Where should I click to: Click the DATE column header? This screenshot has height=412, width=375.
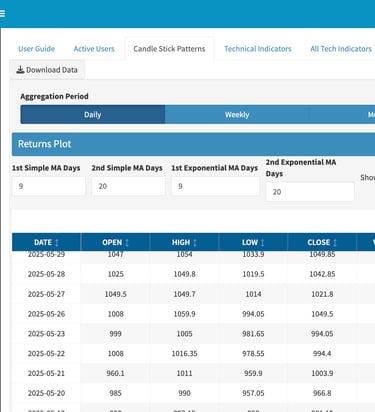46,242
